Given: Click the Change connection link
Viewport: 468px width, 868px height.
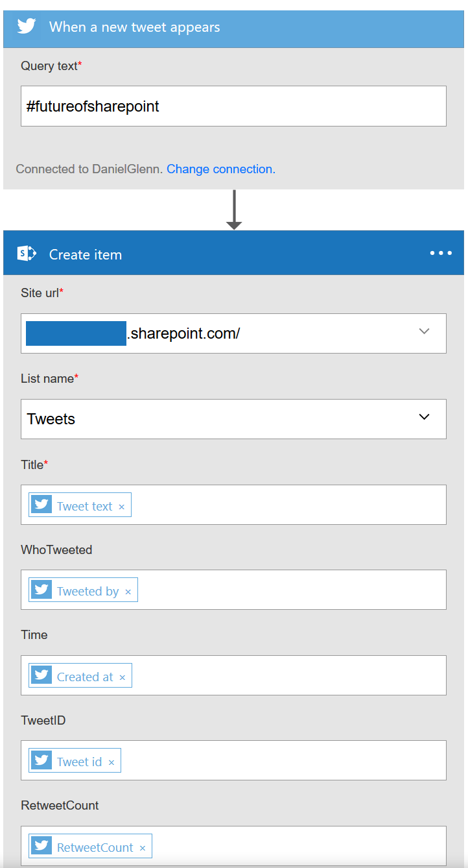Looking at the screenshot, I should (220, 169).
